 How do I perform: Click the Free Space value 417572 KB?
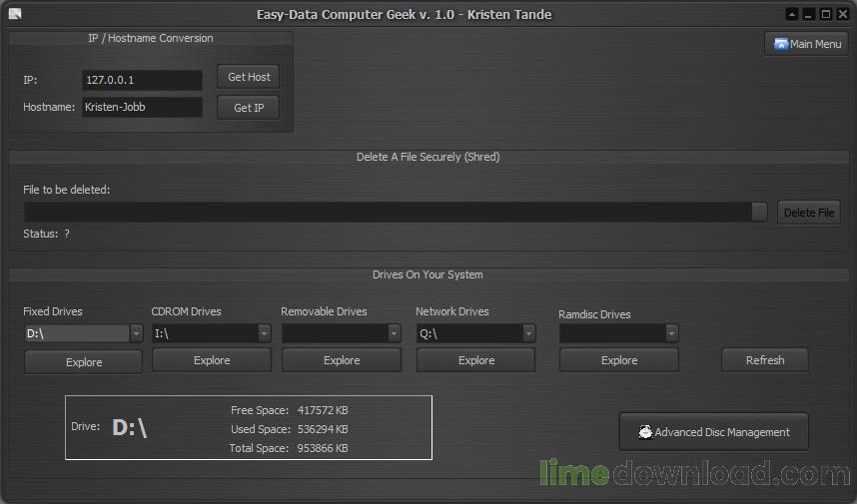pyautogui.click(x=323, y=410)
